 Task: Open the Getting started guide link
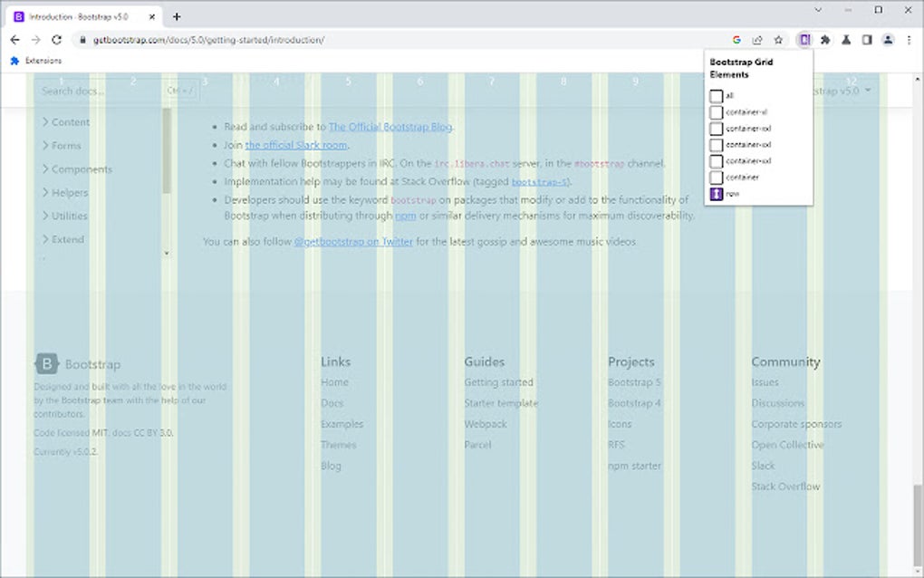pos(498,382)
